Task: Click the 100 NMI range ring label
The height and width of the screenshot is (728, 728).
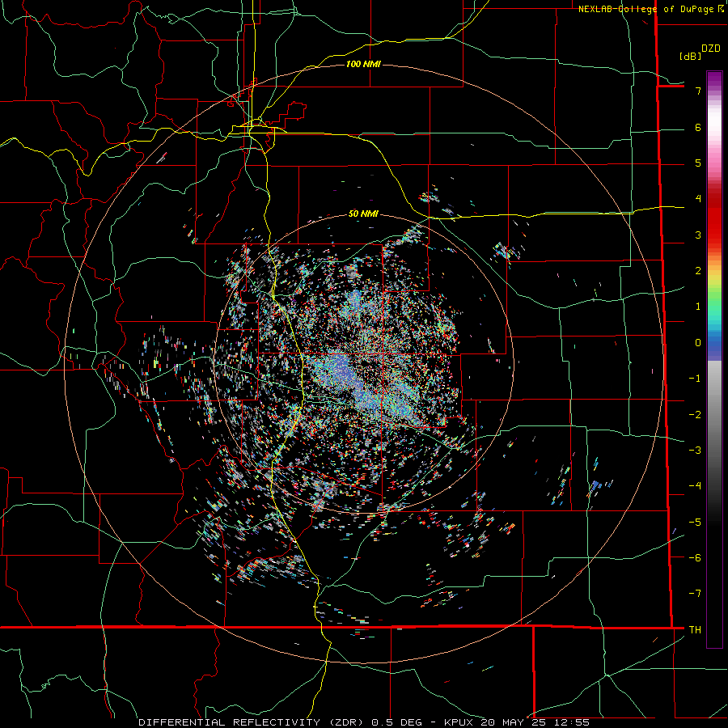Action: [x=363, y=64]
